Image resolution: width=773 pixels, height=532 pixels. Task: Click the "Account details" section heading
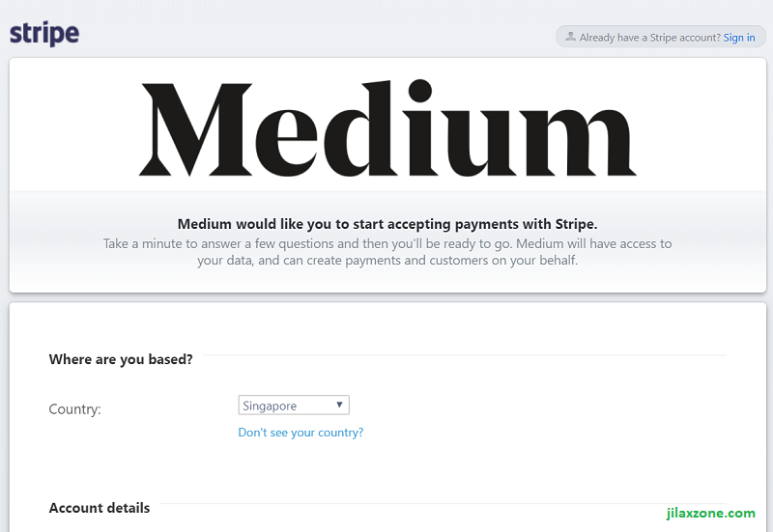100,508
